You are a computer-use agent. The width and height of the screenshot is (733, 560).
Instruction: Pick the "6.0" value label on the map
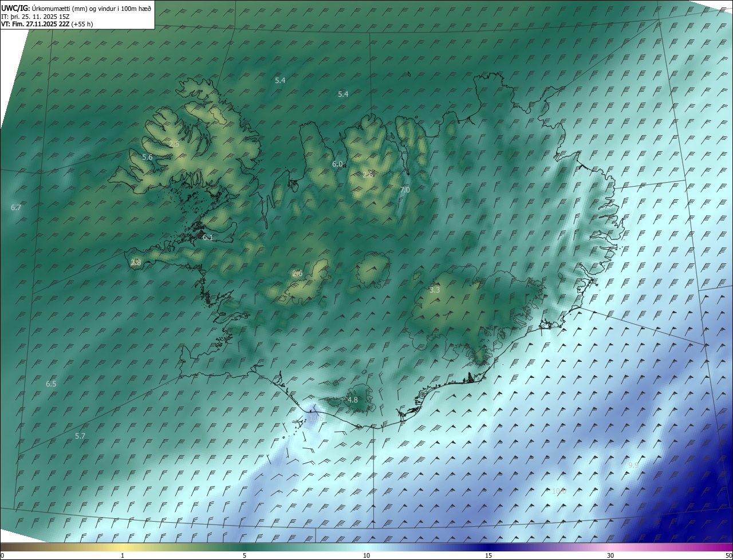(337, 164)
